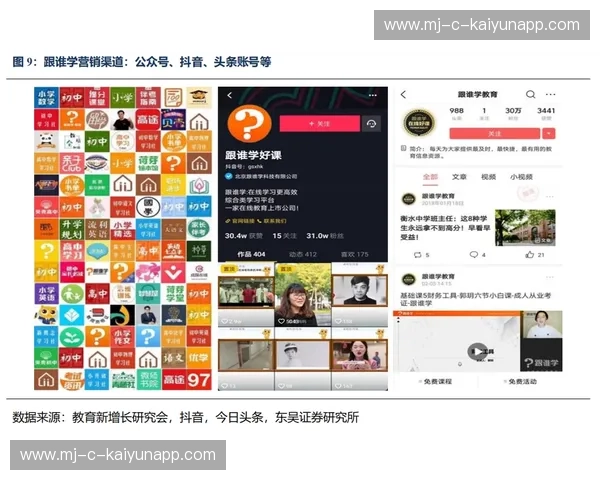Tap the panda account icon
The height and width of the screenshot is (480, 600).
pyautogui.click(x=46, y=141)
